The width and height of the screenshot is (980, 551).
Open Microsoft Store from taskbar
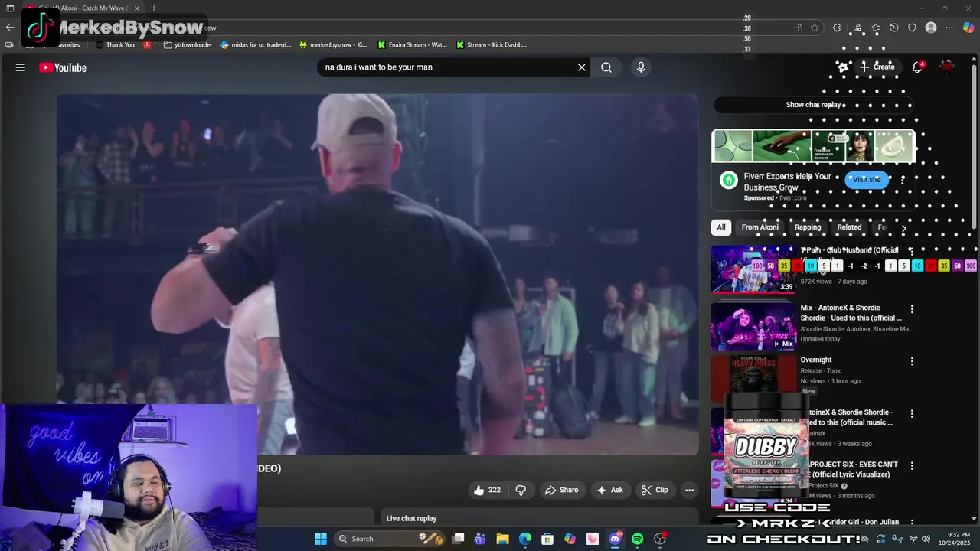547,539
